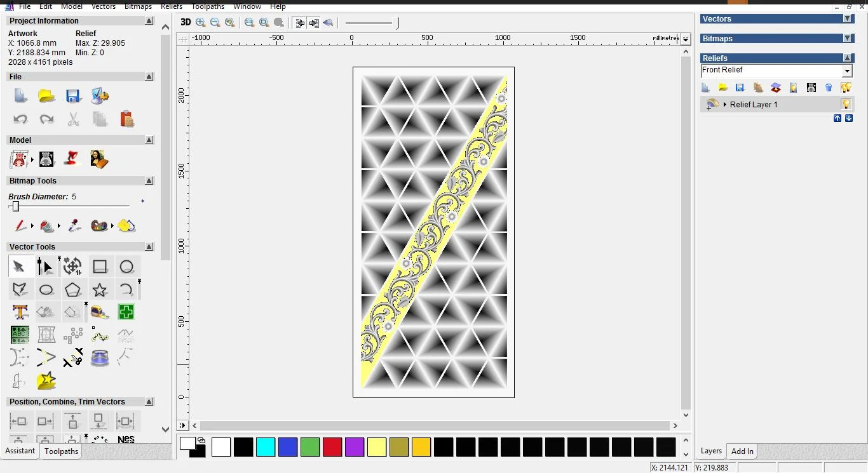Click the green cross vector tool icon
This screenshot has height=473, width=868.
(x=126, y=312)
